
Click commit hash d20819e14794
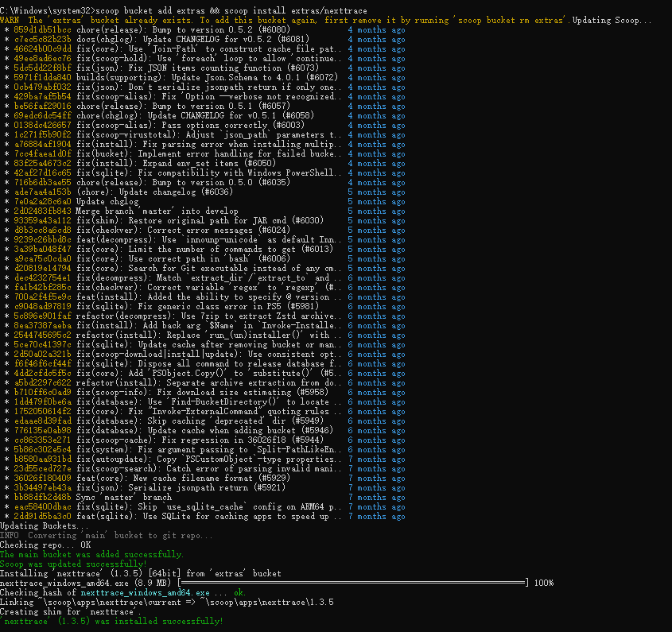[42, 268]
